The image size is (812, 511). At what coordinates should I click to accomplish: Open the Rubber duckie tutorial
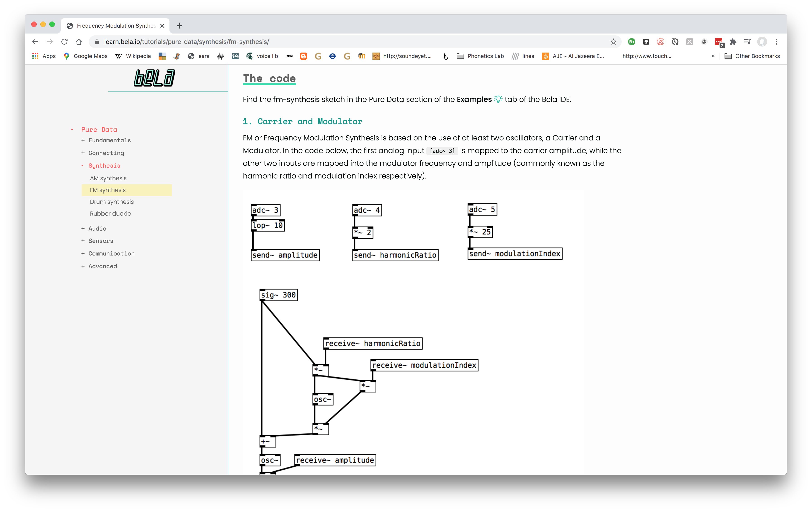pyautogui.click(x=110, y=213)
